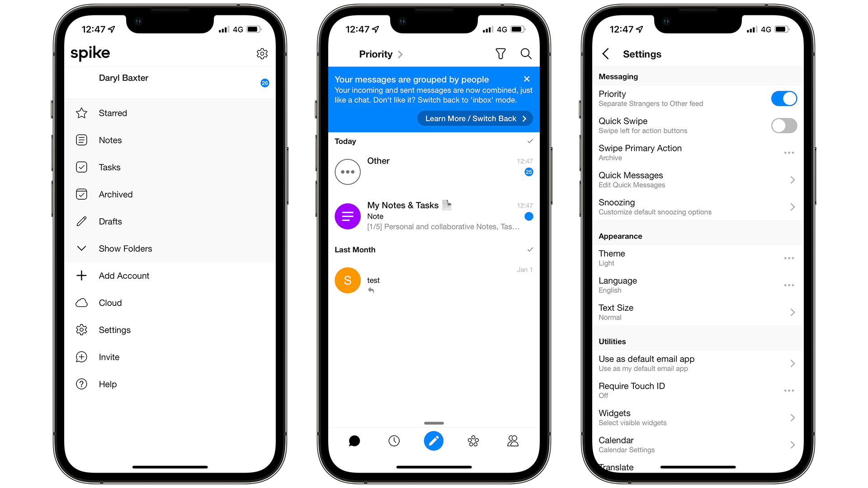Click the filter funnel icon

point(500,53)
